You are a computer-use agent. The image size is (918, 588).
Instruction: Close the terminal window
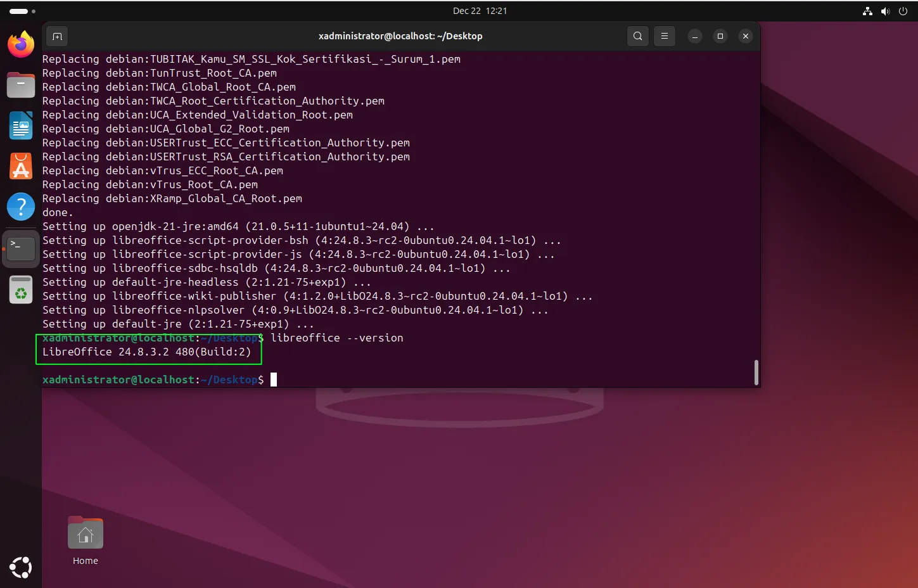point(746,36)
